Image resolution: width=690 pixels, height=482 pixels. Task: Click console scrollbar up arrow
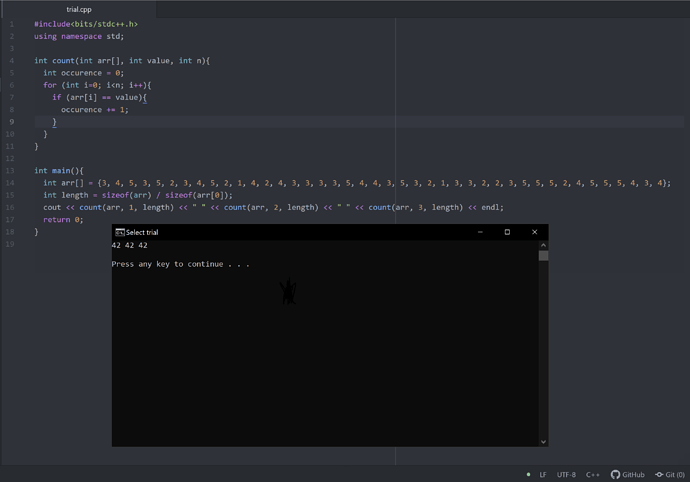[543, 245]
